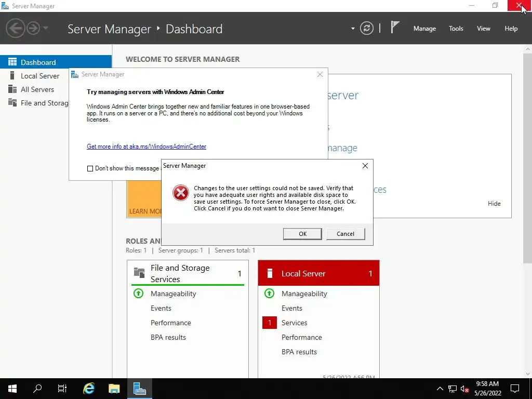This screenshot has width=532, height=399.
Task: Open the Tools menu
Action: point(456,29)
